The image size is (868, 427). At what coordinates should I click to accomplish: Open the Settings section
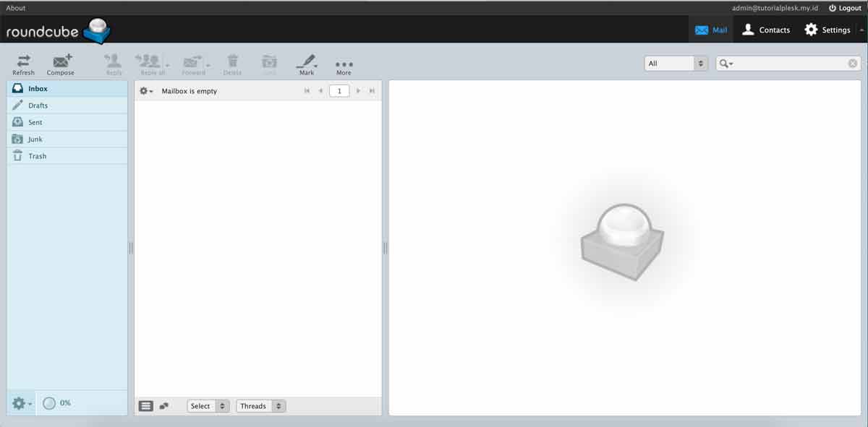[x=829, y=30]
